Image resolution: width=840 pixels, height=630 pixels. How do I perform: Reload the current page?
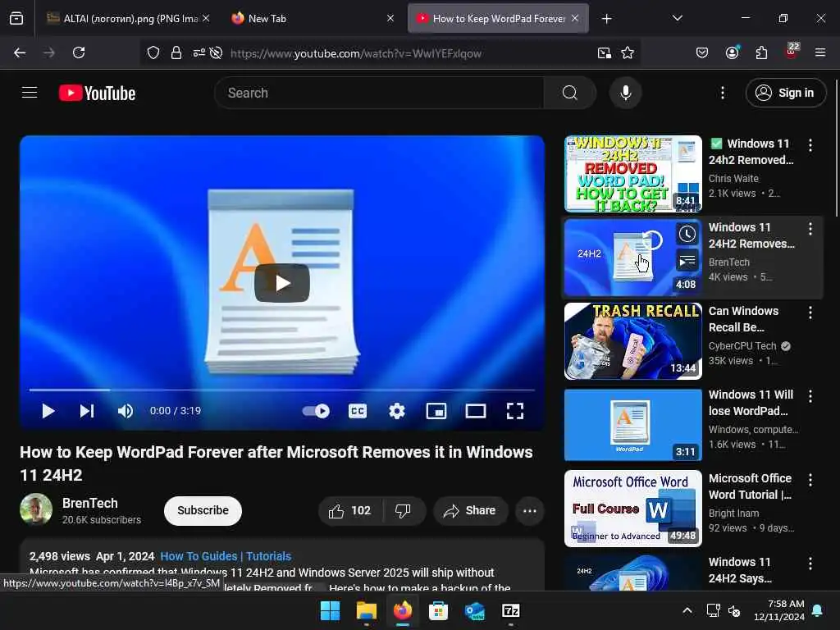79,52
